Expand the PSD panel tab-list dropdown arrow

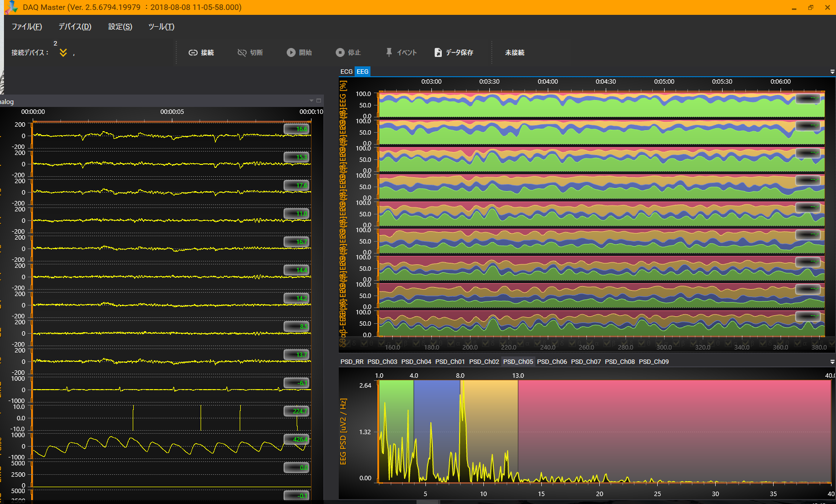click(x=832, y=362)
